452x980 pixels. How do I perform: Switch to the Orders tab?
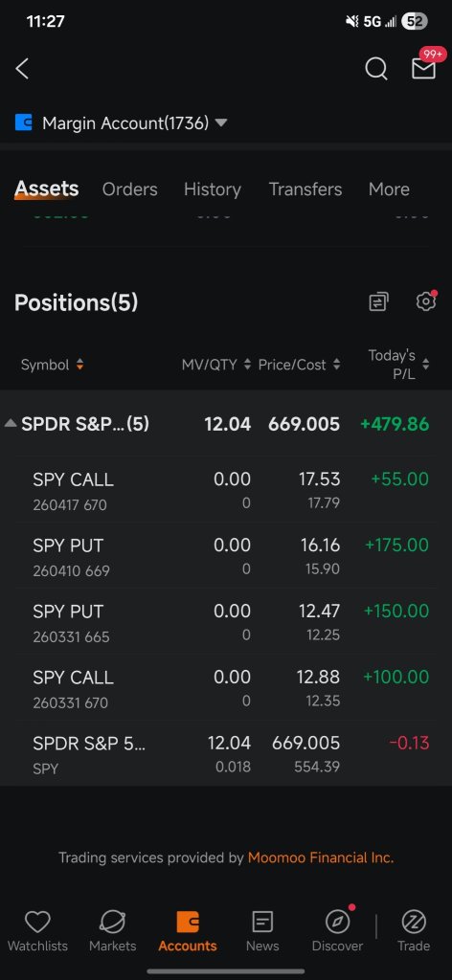click(130, 189)
